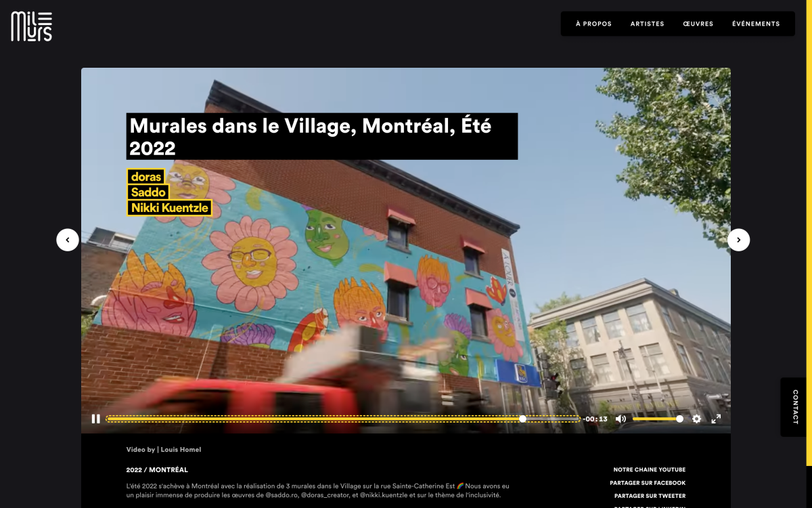The image size is (812, 508).
Task: Mute the video with speaker icon
Action: 621,419
